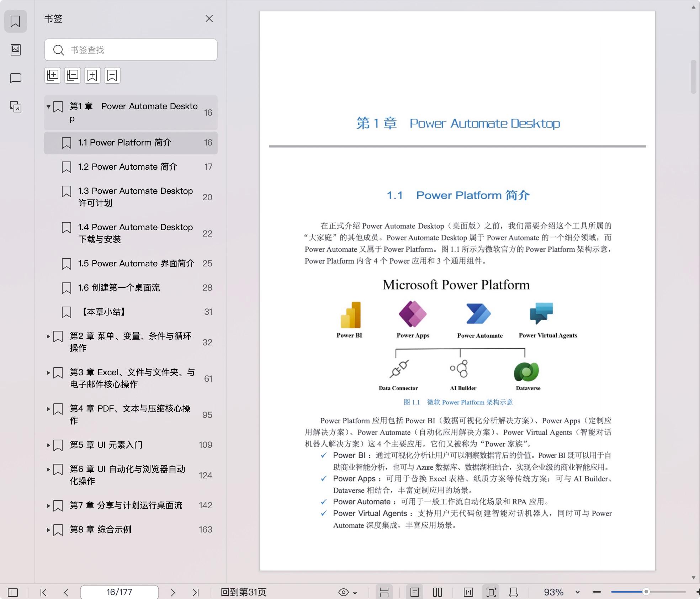Image resolution: width=700 pixels, height=599 pixels.
Task: Select bookmark 1.1 Power Platform 简介
Action: tap(131, 143)
